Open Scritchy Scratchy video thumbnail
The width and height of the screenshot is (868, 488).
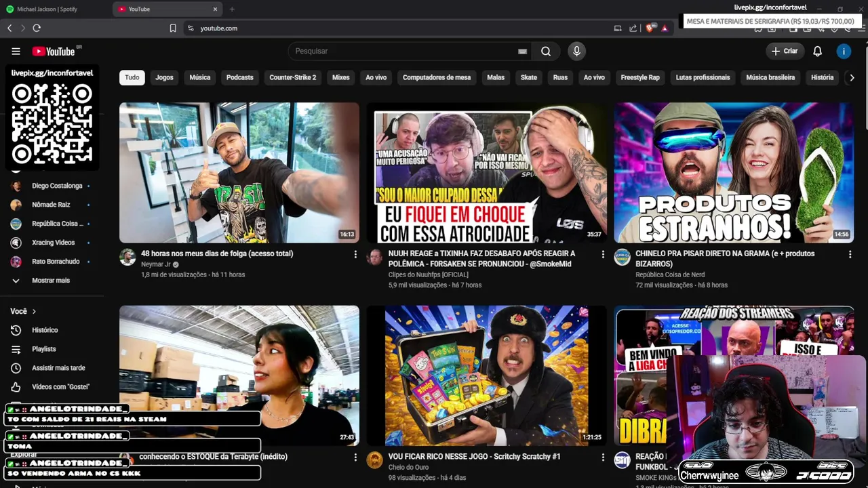[487, 375]
